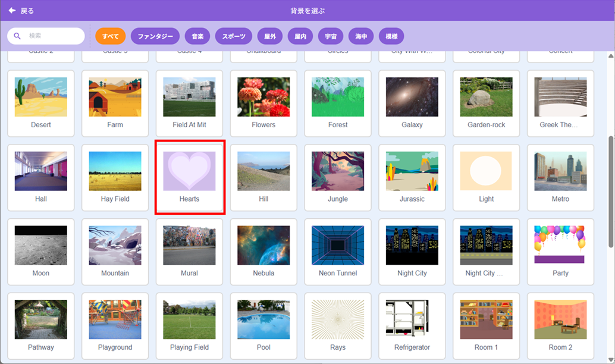Click the magnifier icon in the search box
The height and width of the screenshot is (364, 615).
(x=17, y=36)
